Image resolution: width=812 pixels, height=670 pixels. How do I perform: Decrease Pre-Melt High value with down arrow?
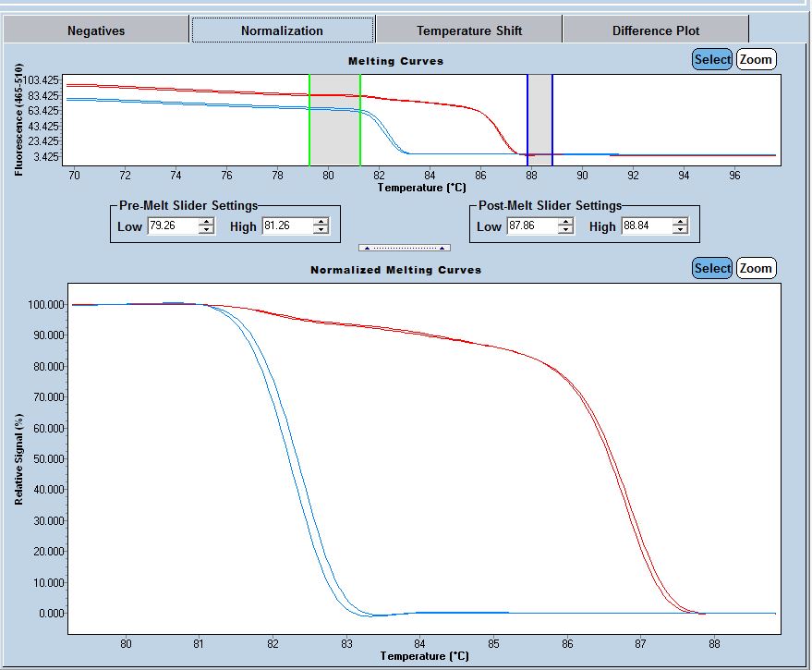(321, 230)
